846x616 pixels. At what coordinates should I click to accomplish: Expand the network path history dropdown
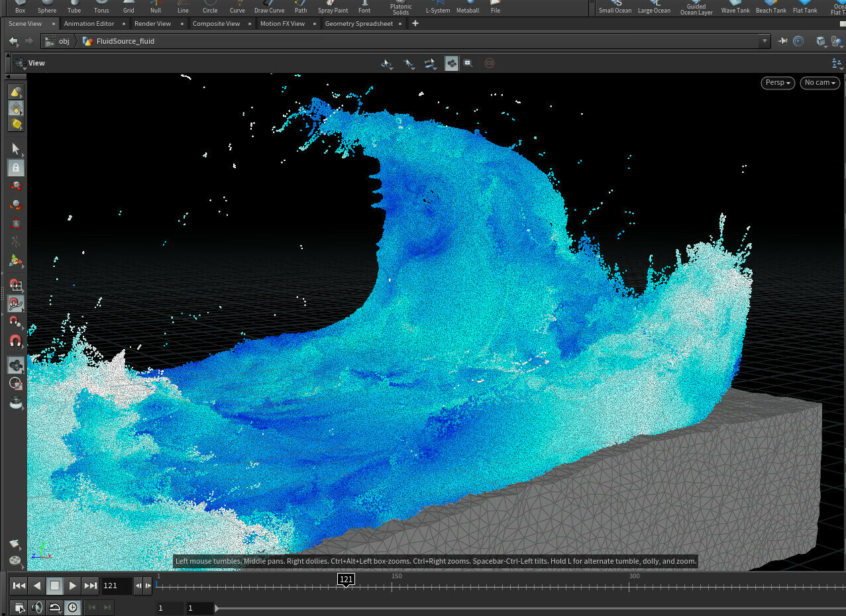pos(765,41)
